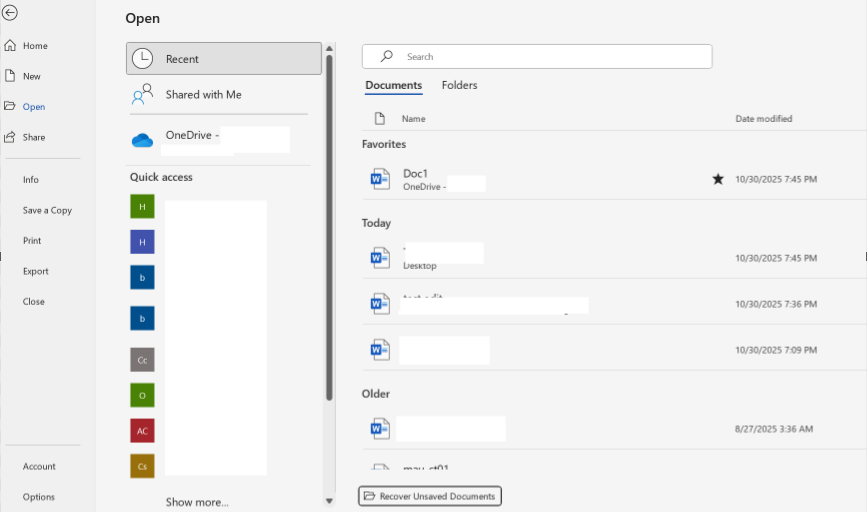Open the Doc1 document
This screenshot has height=512, width=867.
tap(614, 179)
